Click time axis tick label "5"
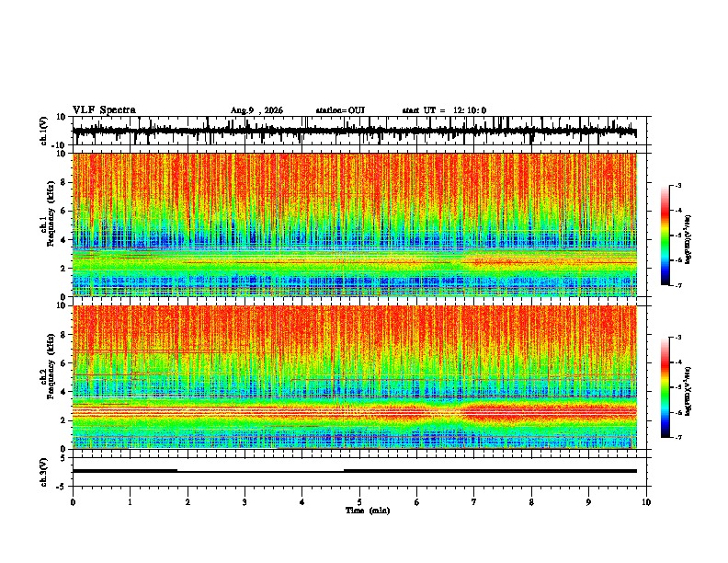The height and width of the screenshot is (563, 728). [359, 502]
